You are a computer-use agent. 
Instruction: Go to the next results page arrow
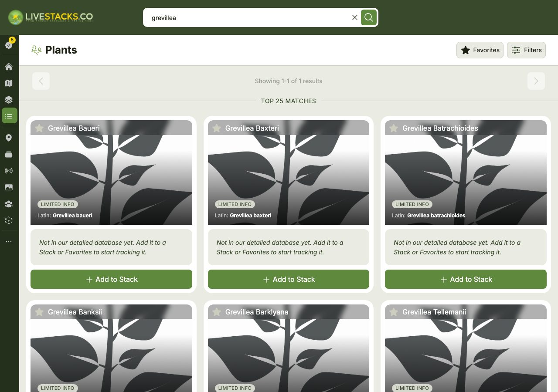pos(536,81)
